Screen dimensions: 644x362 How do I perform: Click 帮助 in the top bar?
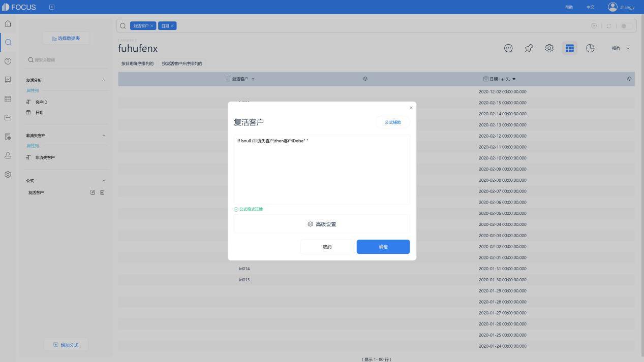(569, 7)
